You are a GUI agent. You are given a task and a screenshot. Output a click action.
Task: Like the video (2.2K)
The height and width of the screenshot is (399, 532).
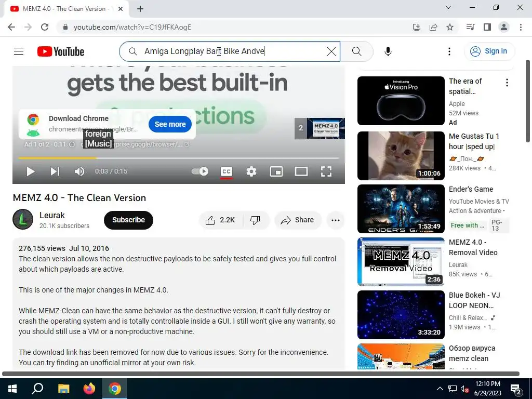(x=220, y=220)
